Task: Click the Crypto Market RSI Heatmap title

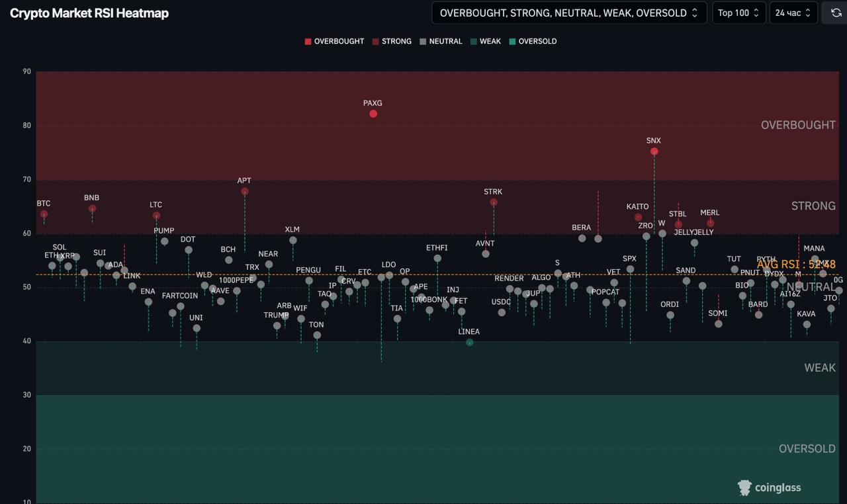Action: pyautogui.click(x=89, y=13)
